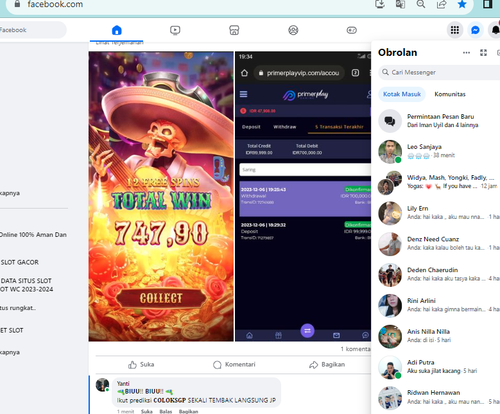This screenshot has height=414, width=500.
Task: Open the notifications bell icon
Action: pos(495,30)
